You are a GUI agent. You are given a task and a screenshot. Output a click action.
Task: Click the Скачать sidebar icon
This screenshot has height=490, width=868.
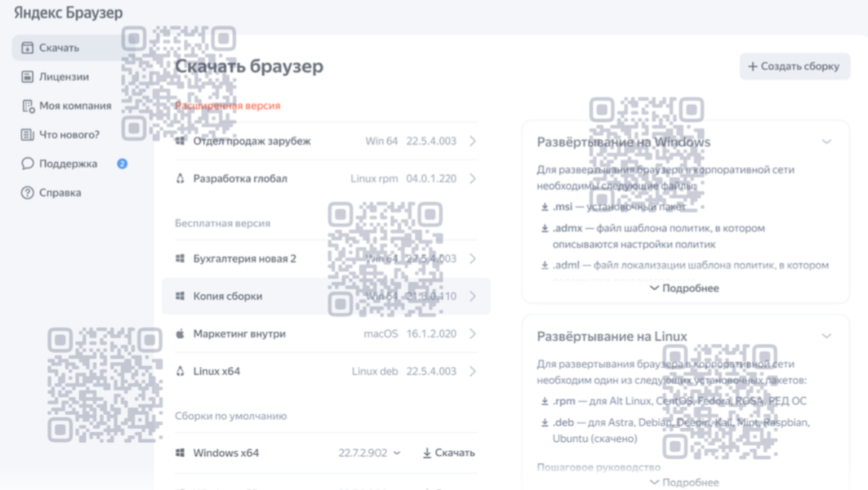click(27, 48)
